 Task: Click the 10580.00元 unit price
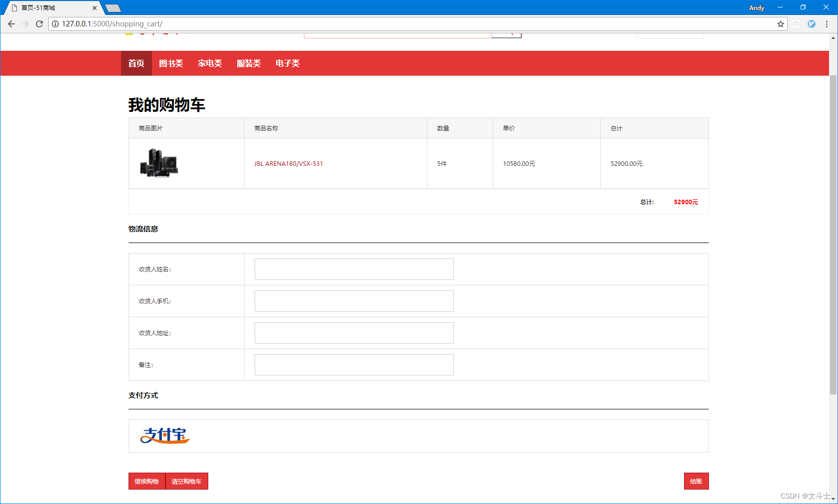click(x=519, y=163)
